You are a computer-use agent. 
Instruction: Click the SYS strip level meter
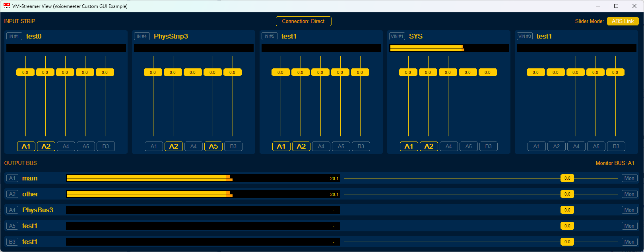[x=449, y=48]
